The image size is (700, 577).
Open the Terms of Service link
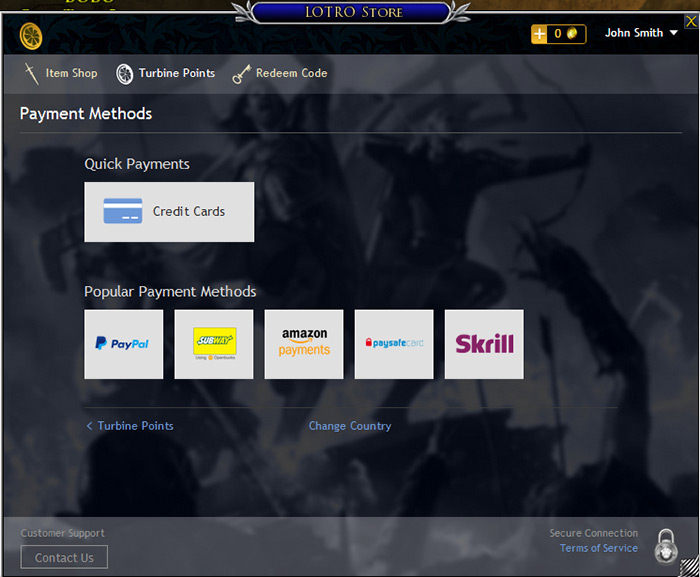point(599,548)
